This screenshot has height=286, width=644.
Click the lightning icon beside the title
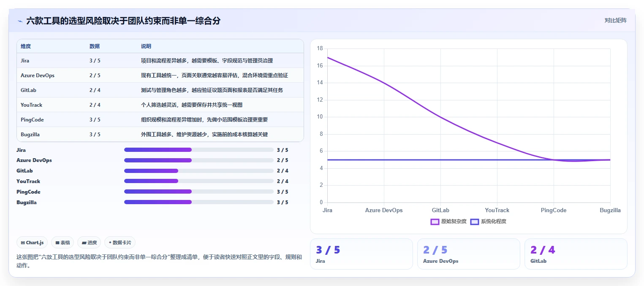(20, 21)
